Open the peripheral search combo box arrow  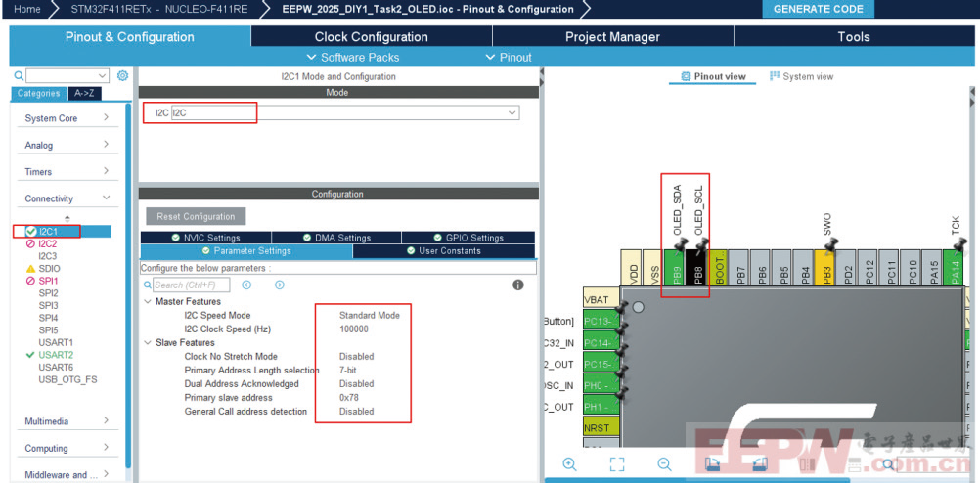(103, 75)
